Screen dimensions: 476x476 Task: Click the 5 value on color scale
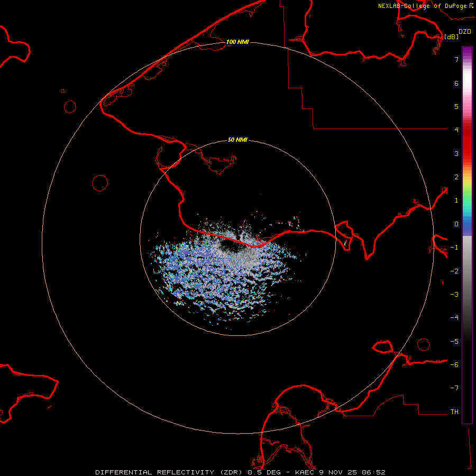click(456, 106)
